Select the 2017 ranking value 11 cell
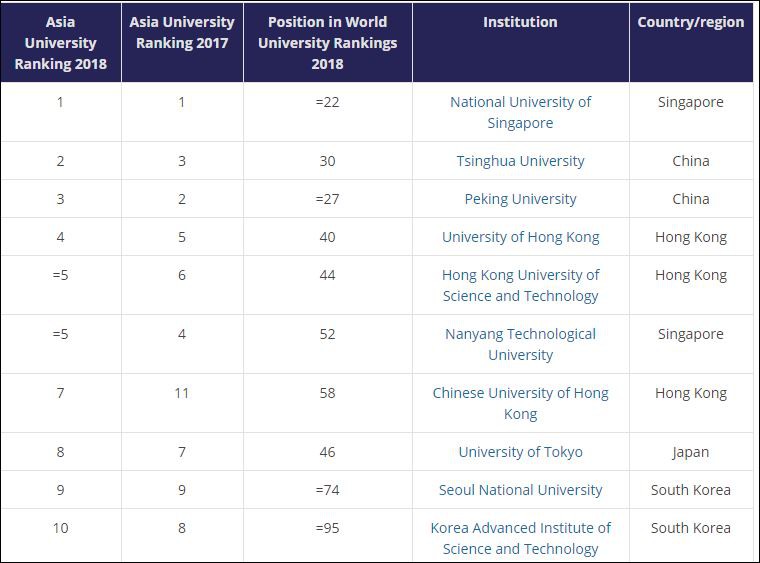 181,393
